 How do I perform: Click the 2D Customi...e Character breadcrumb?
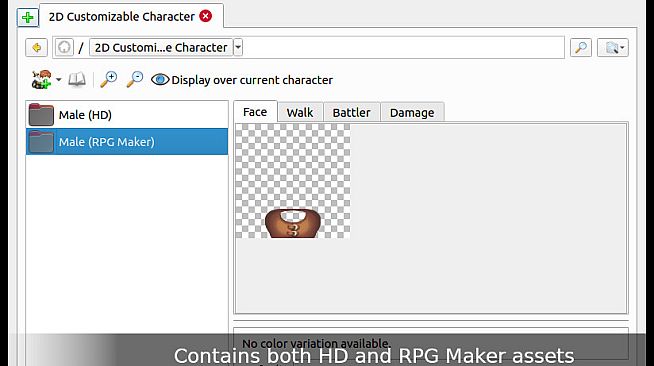[161, 48]
